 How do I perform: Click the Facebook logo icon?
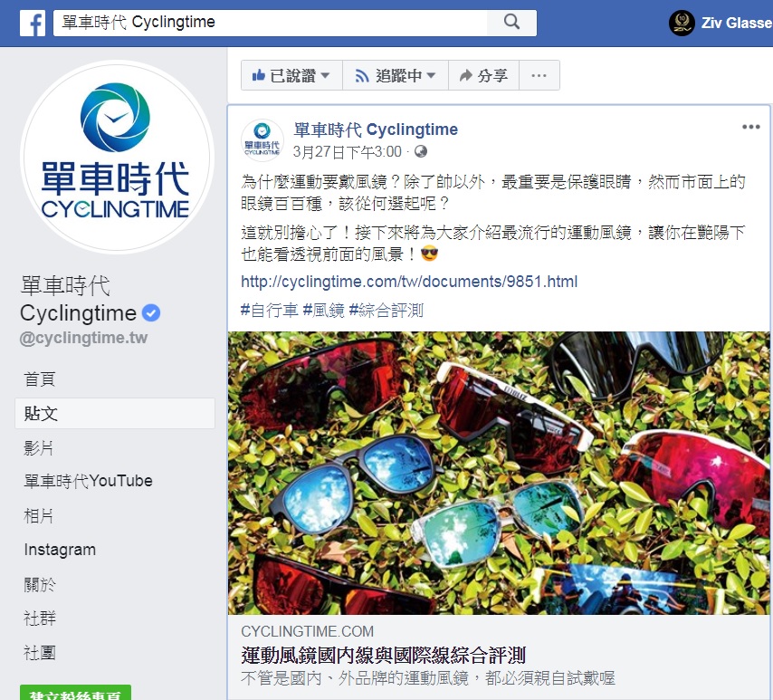[x=33, y=23]
